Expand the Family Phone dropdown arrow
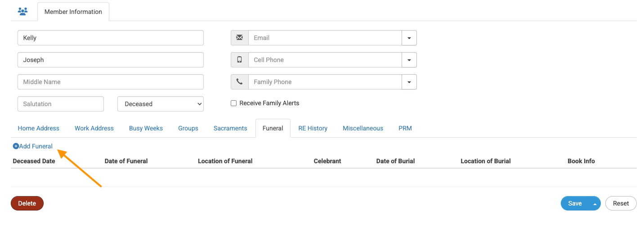The width and height of the screenshot is (644, 228). (409, 82)
